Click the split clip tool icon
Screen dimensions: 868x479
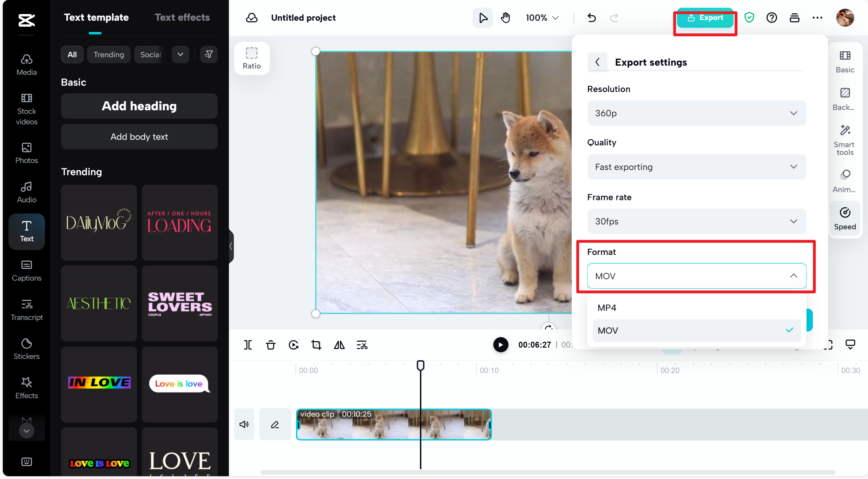click(248, 345)
